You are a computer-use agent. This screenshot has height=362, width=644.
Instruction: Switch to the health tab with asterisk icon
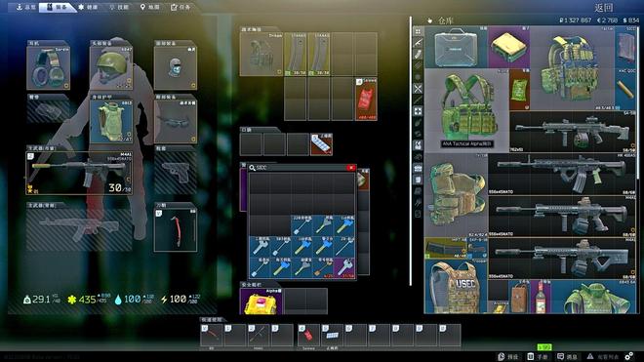tap(88, 7)
